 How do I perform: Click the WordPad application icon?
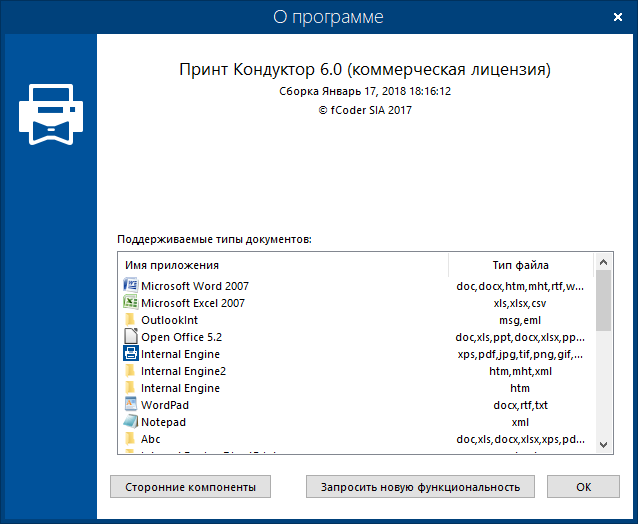(129, 405)
